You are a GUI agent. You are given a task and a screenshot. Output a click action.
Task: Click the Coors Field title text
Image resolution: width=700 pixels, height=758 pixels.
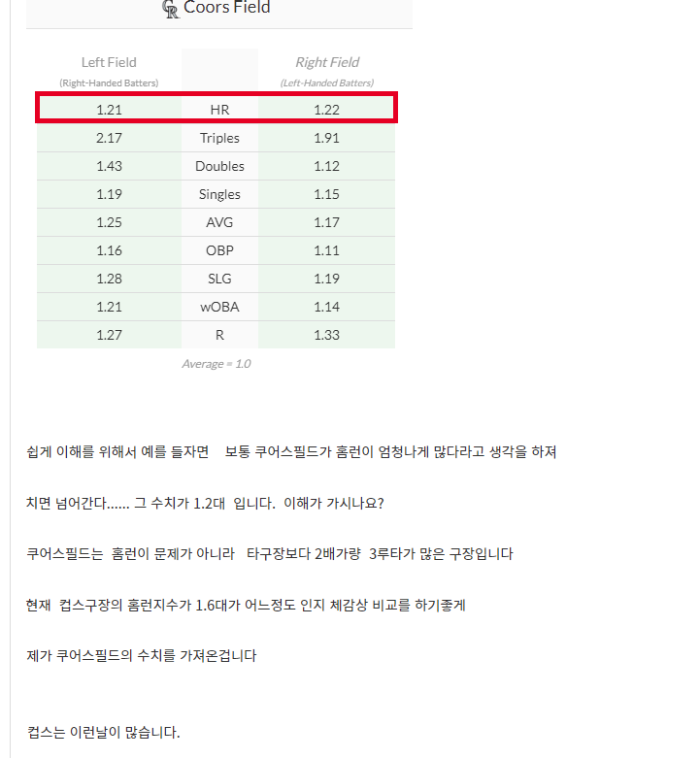pyautogui.click(x=227, y=8)
